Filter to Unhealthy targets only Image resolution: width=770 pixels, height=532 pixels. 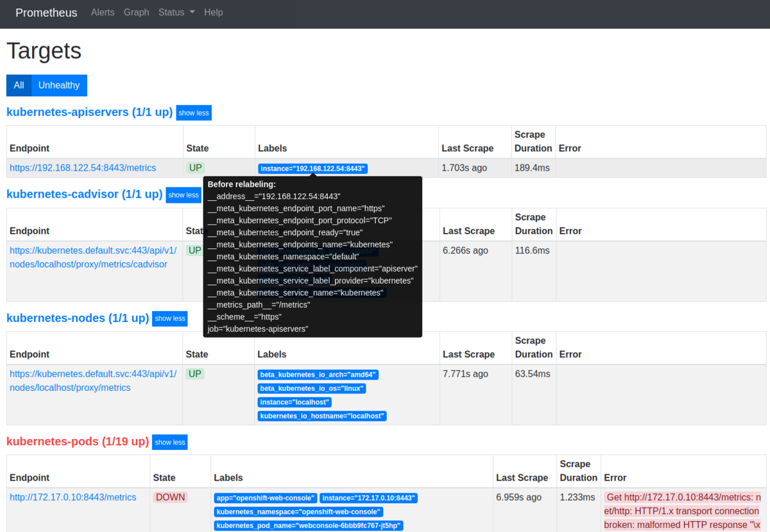coord(59,85)
